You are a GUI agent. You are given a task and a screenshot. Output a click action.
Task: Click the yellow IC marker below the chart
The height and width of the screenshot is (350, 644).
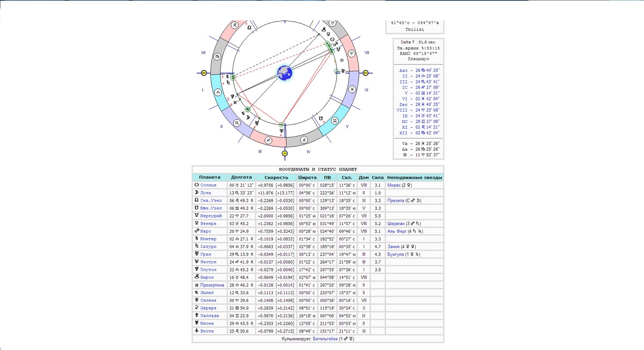click(x=284, y=153)
